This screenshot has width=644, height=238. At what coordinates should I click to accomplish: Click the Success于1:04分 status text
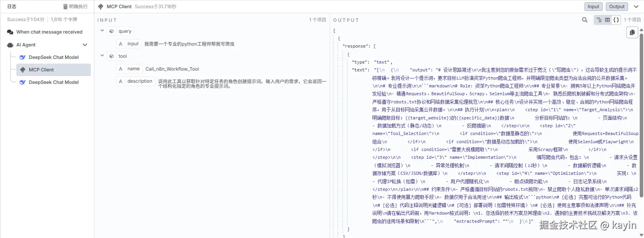(26, 20)
